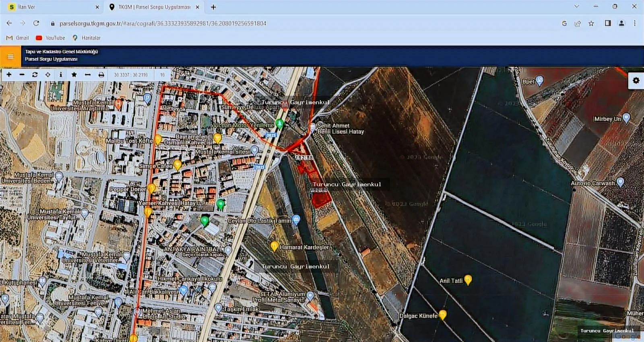Select the Hamarat Kardeşler marker
Viewport: 644px width, 342px height.
point(274,246)
